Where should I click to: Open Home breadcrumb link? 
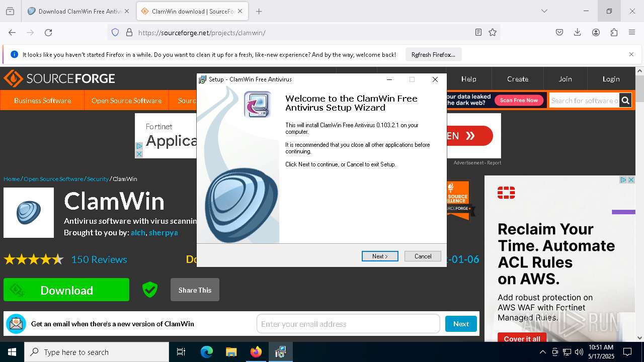click(x=12, y=179)
